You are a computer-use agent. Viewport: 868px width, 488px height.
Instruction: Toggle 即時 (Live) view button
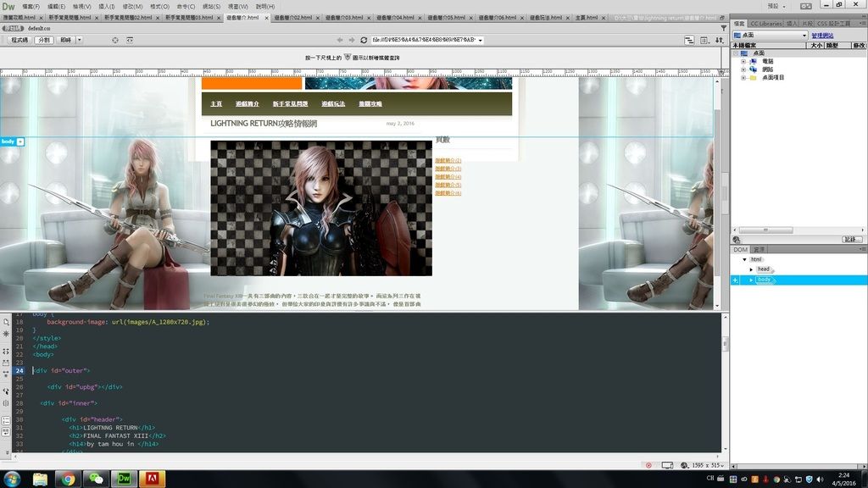(65, 40)
